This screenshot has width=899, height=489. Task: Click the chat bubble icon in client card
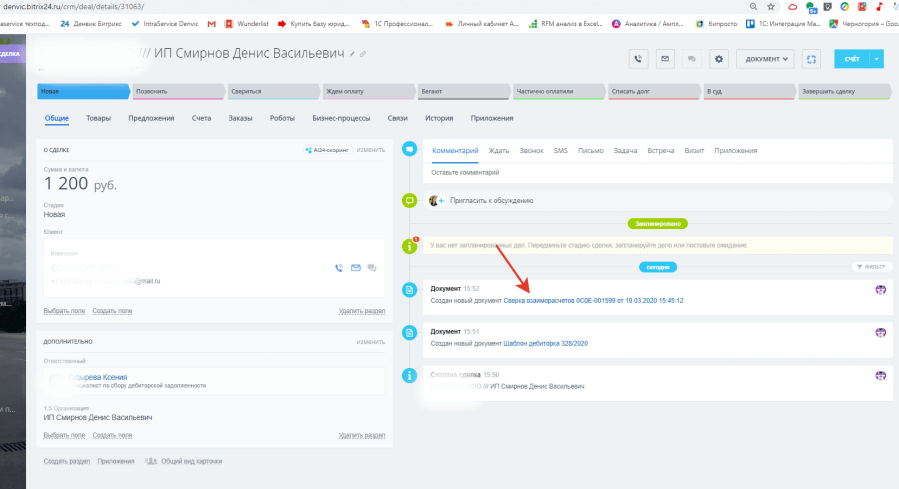tap(372, 268)
